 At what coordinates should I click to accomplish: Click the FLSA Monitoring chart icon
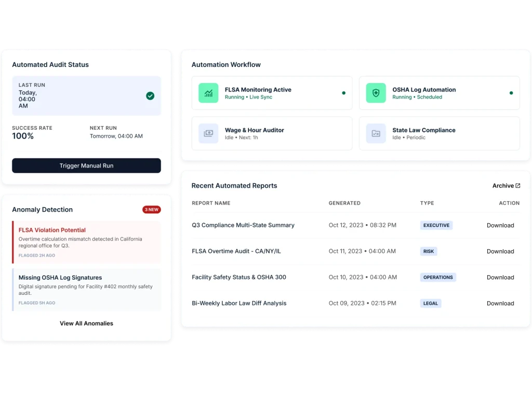[x=208, y=93]
